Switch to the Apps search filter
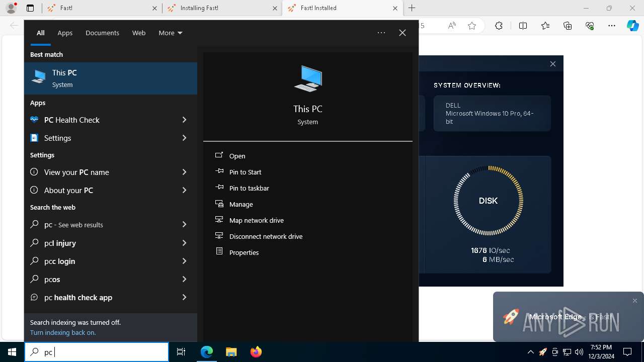This screenshot has width=644, height=362. (x=65, y=33)
